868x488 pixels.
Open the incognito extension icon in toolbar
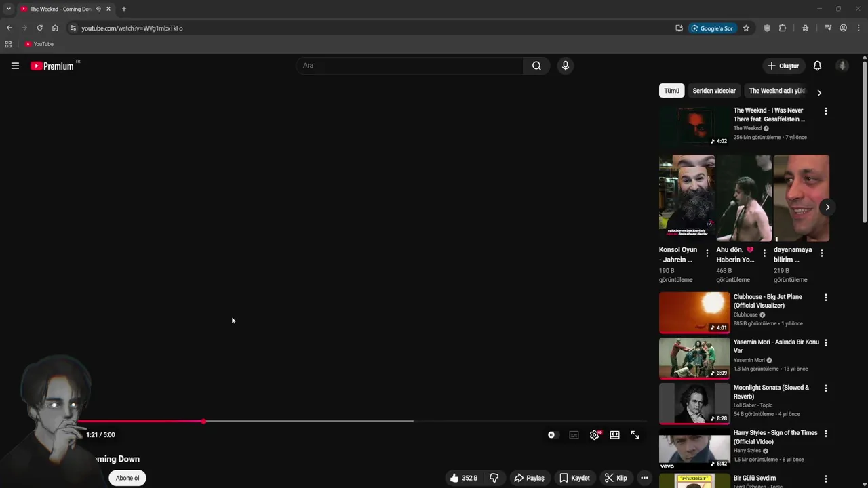click(x=805, y=28)
